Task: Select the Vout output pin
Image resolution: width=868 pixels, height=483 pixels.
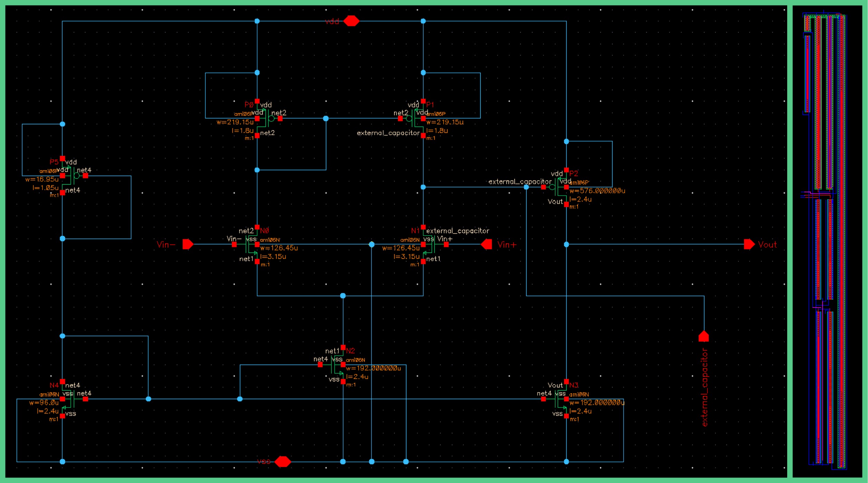Action: point(750,244)
